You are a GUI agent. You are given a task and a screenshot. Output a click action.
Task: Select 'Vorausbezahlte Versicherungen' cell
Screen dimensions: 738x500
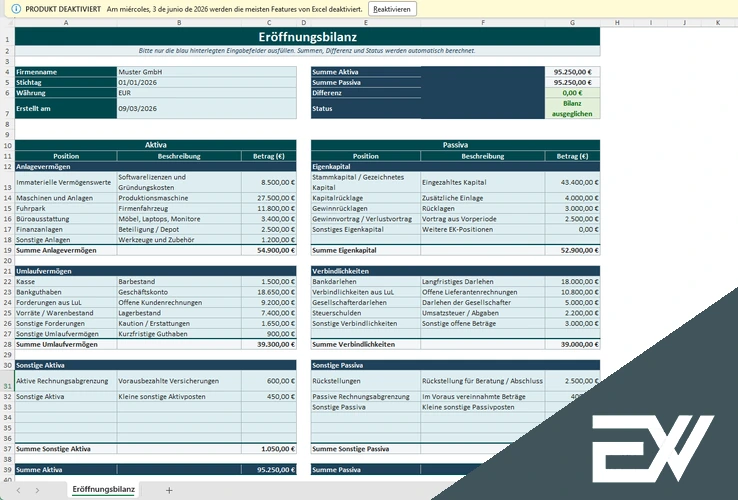click(x=179, y=381)
